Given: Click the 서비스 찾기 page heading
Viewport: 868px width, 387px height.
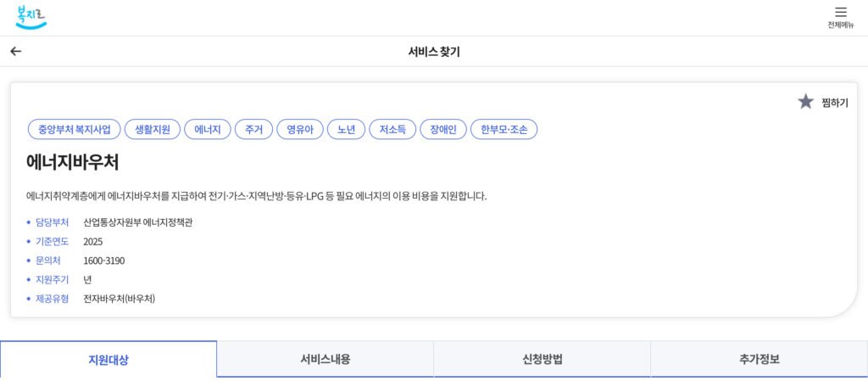Looking at the screenshot, I should click(x=434, y=52).
